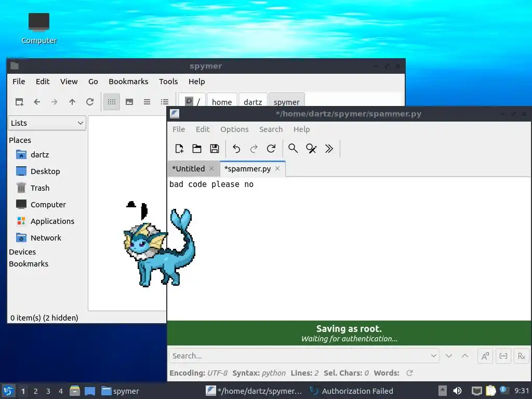Open the file manager Bookmarks menu
The width and height of the screenshot is (532, 399).
pyautogui.click(x=128, y=82)
